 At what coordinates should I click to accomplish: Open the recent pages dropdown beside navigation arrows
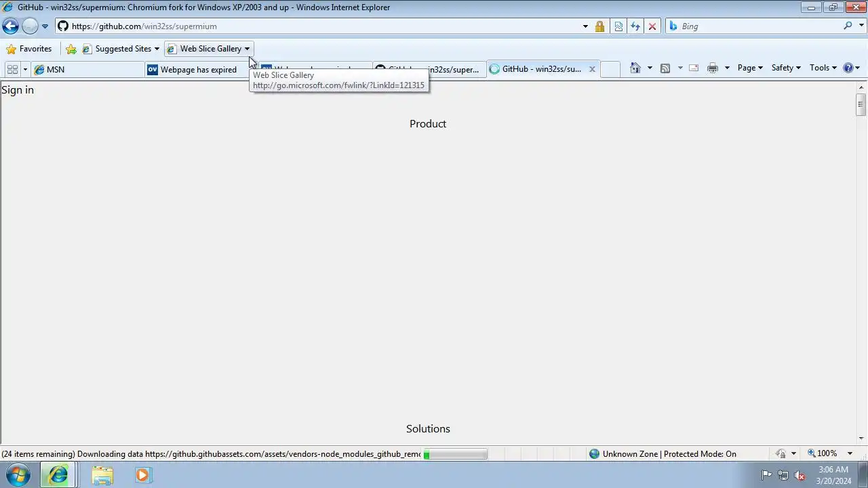[45, 26]
